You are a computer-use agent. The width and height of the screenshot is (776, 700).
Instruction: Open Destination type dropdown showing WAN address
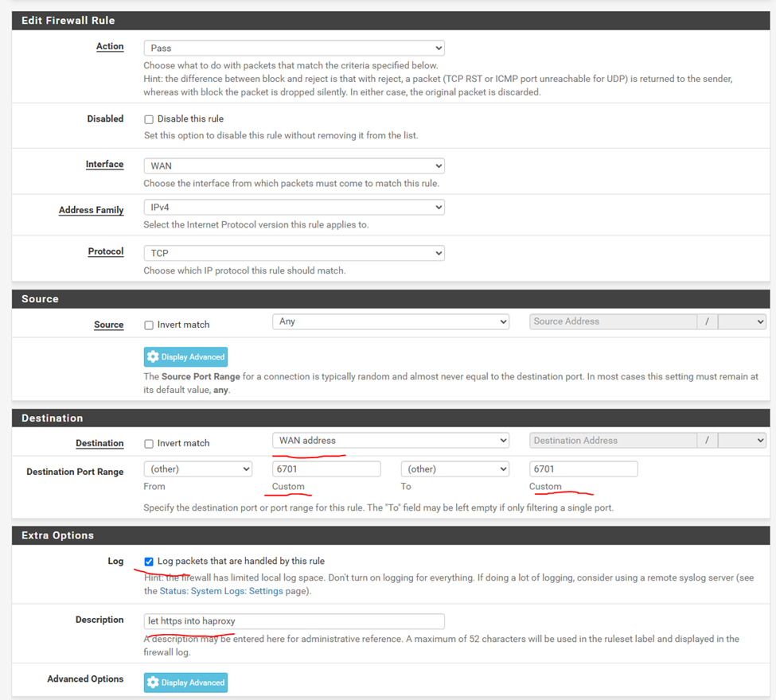point(391,440)
